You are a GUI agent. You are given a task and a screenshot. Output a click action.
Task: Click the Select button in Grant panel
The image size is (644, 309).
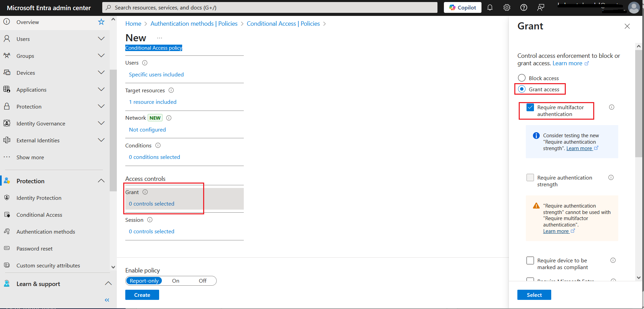(534, 295)
